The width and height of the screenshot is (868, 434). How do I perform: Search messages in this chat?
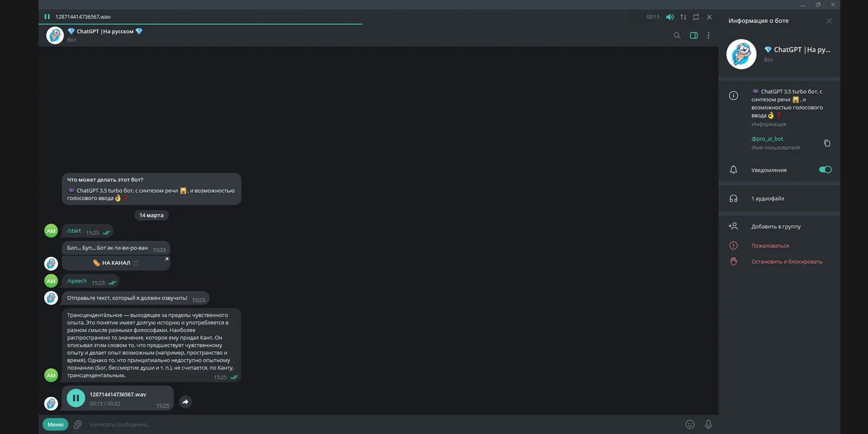tap(677, 35)
